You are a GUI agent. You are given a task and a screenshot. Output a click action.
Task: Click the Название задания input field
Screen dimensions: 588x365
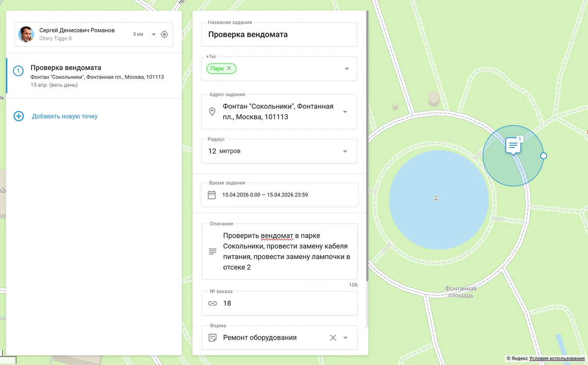(279, 34)
